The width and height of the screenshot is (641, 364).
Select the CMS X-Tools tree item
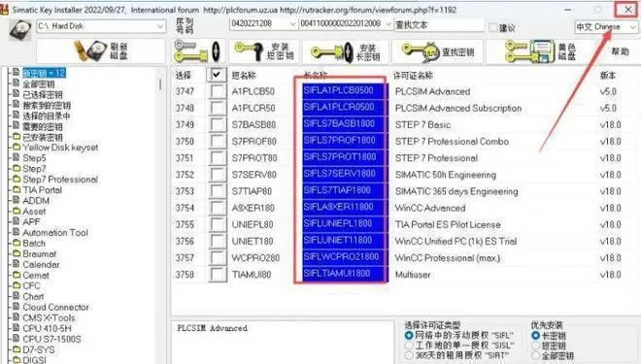49,317
